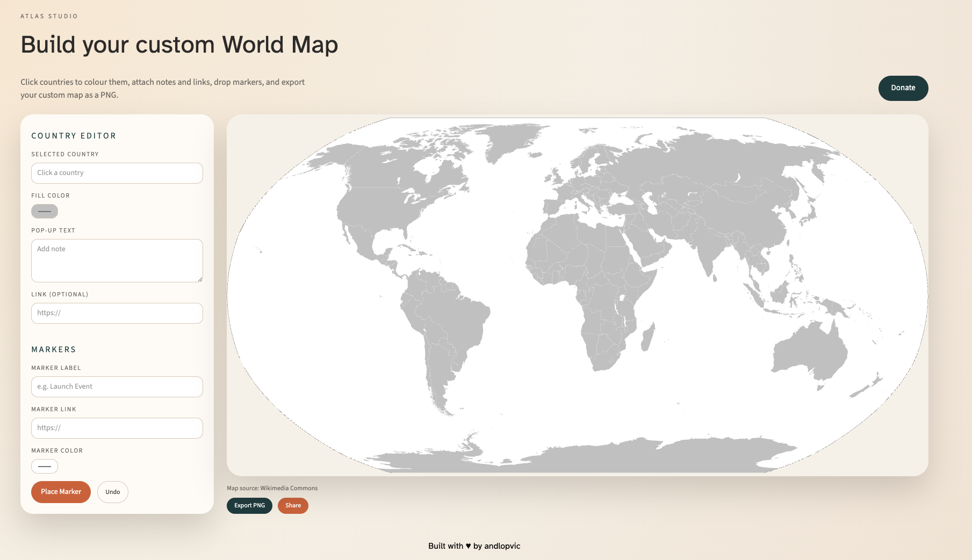Click the 'ATLAS STUDIO' header text
Viewport: 972px width, 560px height.
[49, 16]
